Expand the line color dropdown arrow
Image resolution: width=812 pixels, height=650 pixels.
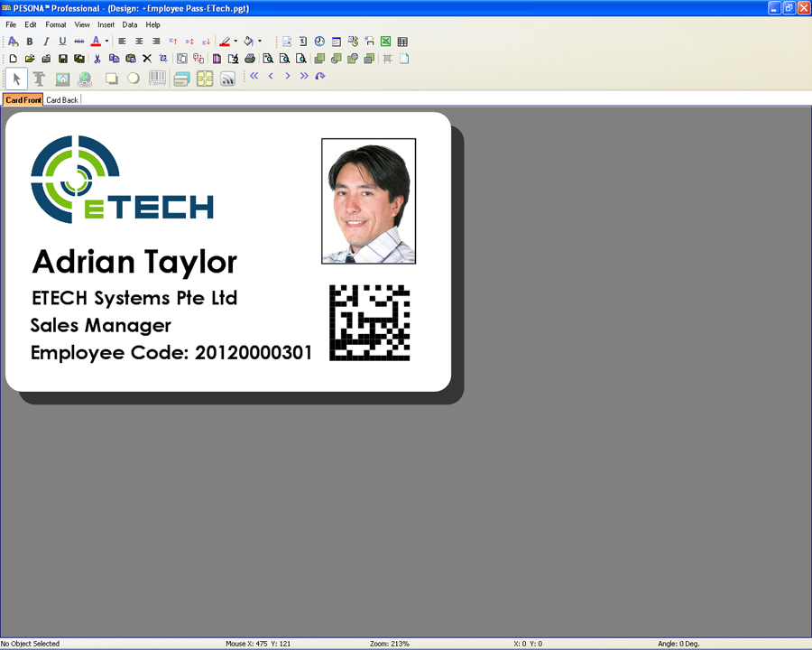(235, 42)
